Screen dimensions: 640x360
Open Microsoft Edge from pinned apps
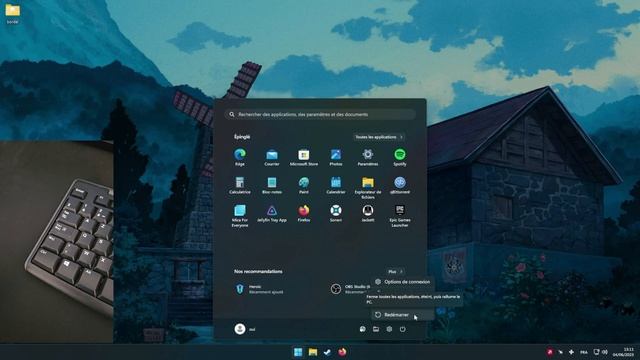[240, 157]
